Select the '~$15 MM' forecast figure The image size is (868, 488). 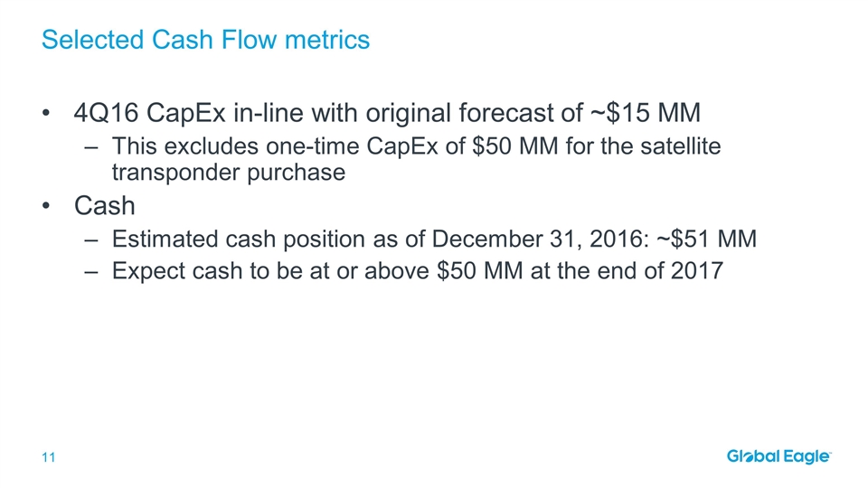pyautogui.click(x=647, y=114)
